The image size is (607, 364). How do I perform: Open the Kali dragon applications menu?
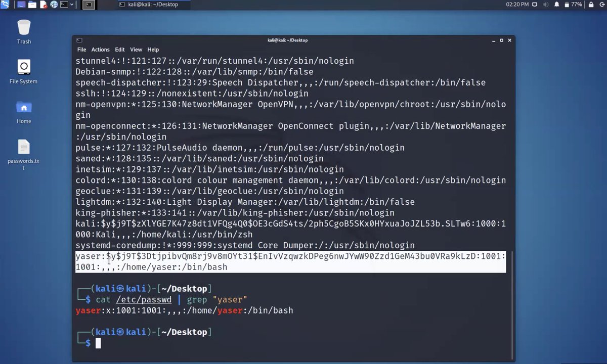(x=5, y=5)
